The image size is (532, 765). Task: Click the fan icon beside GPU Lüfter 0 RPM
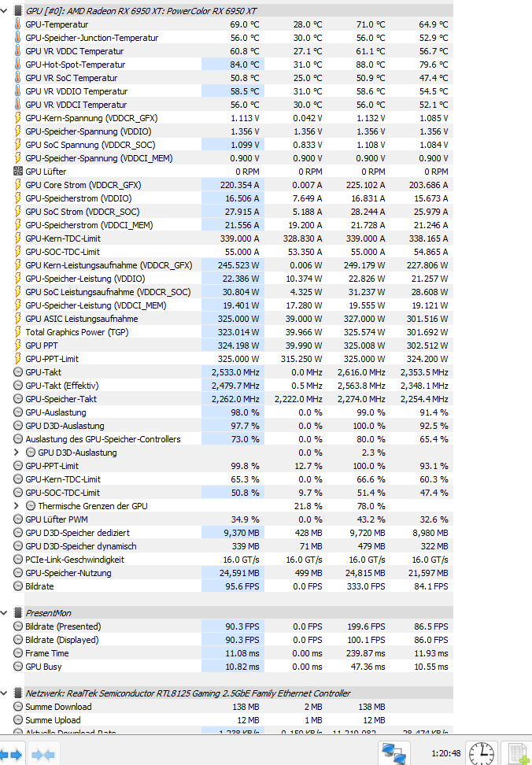tap(17, 172)
